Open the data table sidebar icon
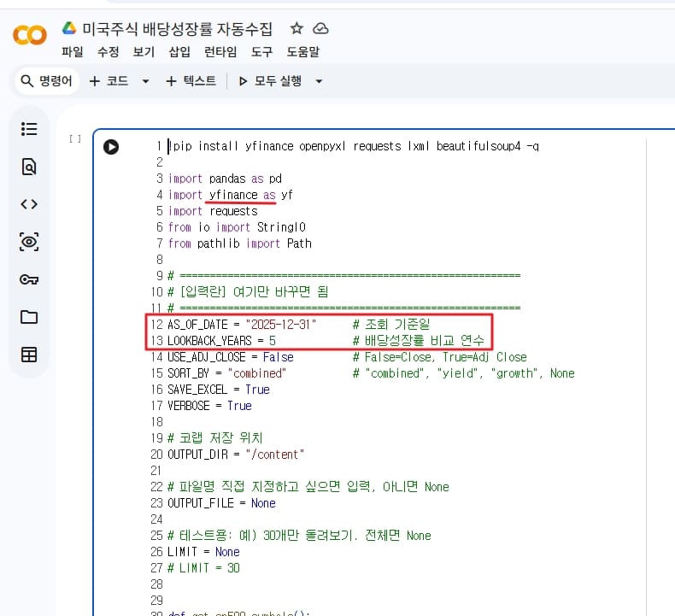The image size is (675, 616). 29,355
